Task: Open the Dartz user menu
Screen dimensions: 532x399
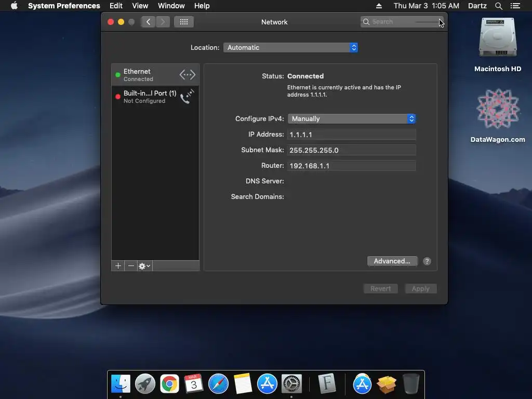Action: (x=477, y=6)
